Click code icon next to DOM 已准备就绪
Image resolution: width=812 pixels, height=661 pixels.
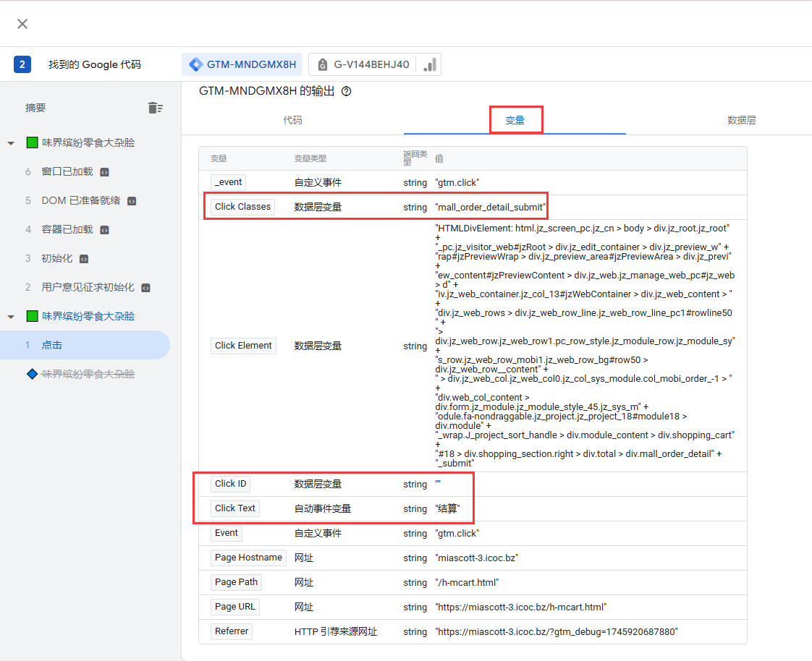pyautogui.click(x=132, y=201)
